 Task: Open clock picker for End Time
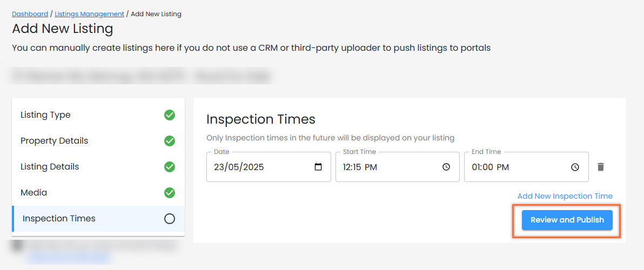(575, 167)
